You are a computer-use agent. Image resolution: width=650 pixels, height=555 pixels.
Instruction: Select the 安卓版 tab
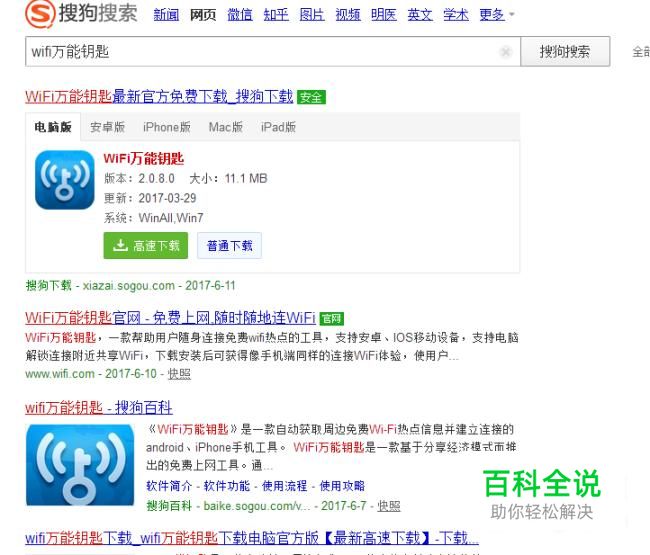pyautogui.click(x=107, y=127)
